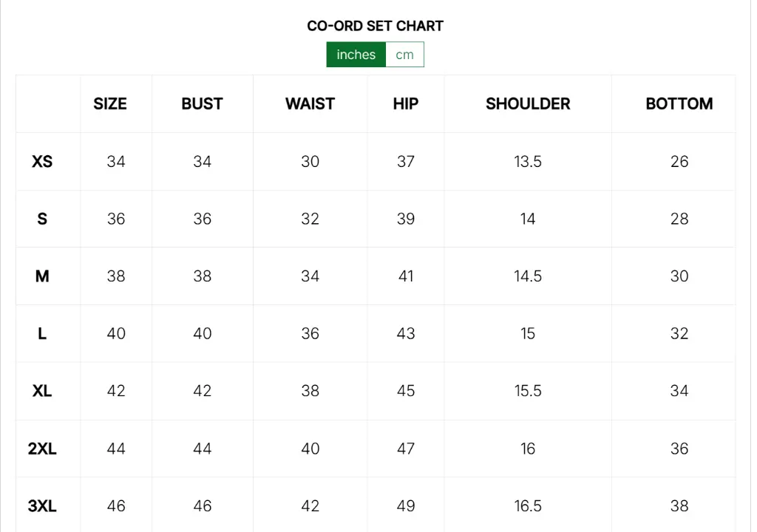
Task: Select the WAIST column header
Action: click(x=310, y=104)
